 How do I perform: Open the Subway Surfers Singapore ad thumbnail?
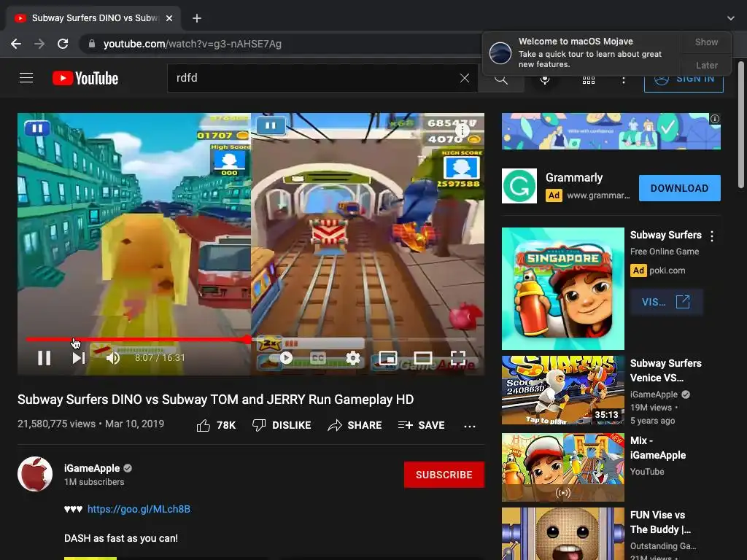coord(562,289)
